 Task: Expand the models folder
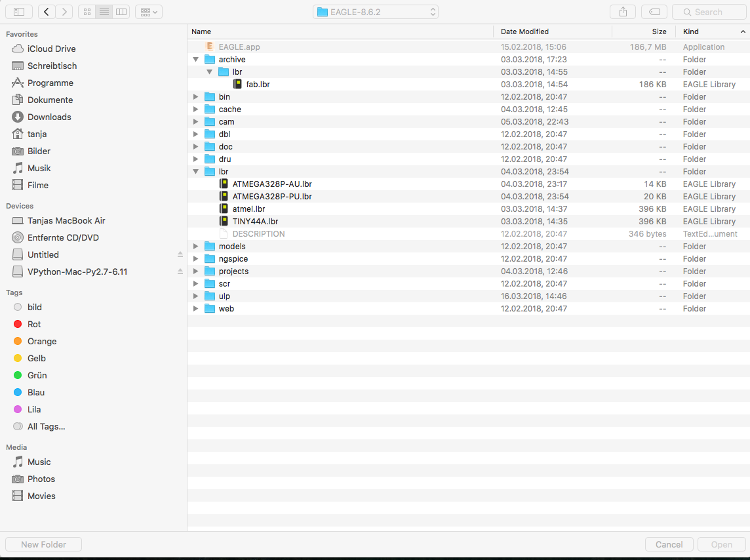pyautogui.click(x=195, y=247)
